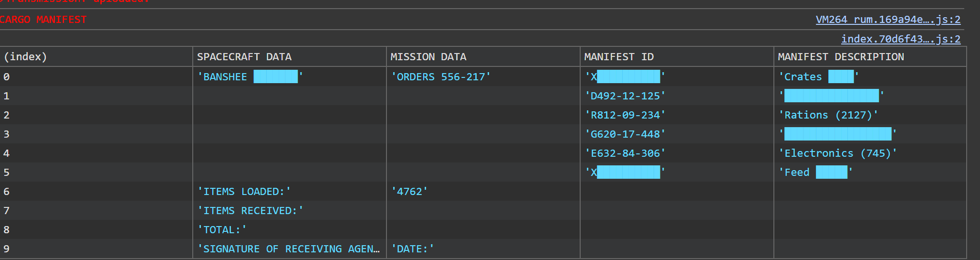Select the 'Electronics (745)' description cell

pos(870,153)
